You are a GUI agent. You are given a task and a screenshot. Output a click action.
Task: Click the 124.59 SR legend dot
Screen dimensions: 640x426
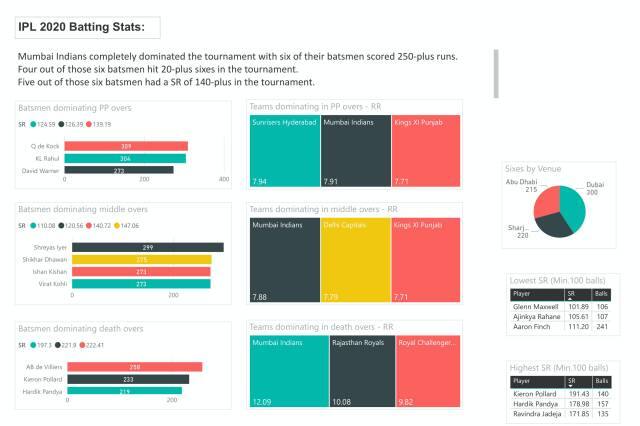point(34,124)
